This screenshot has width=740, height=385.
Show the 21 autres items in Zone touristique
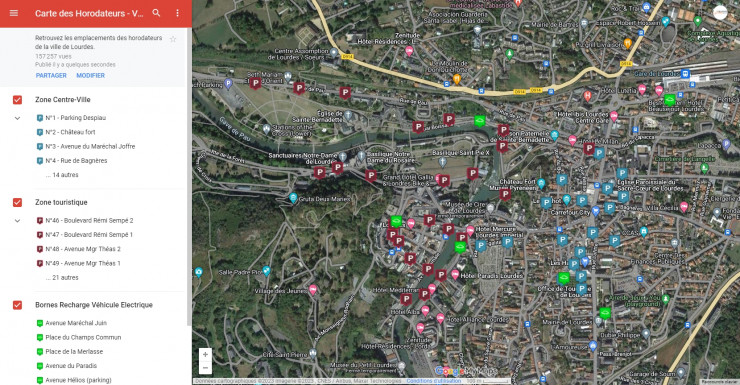pos(62,277)
